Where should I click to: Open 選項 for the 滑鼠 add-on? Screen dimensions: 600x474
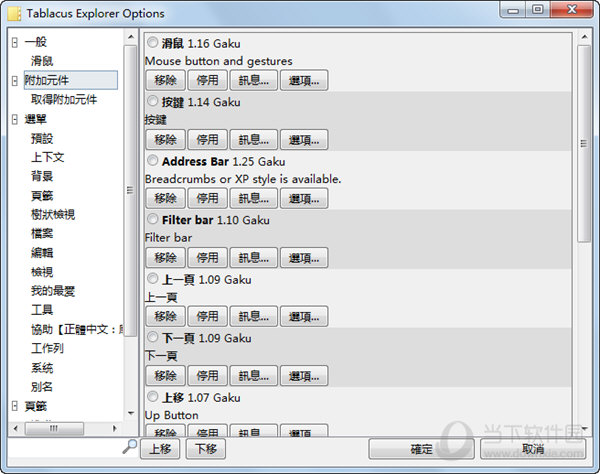[304, 80]
